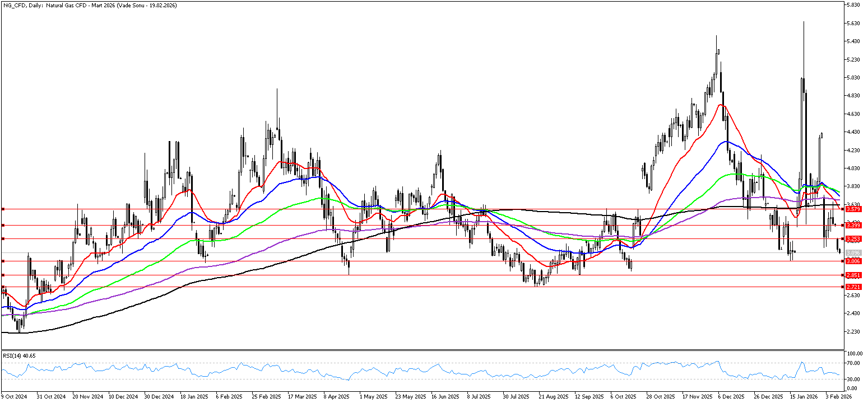Click the 17 Nov 2025 date label
868x403 pixels.
tap(697, 397)
